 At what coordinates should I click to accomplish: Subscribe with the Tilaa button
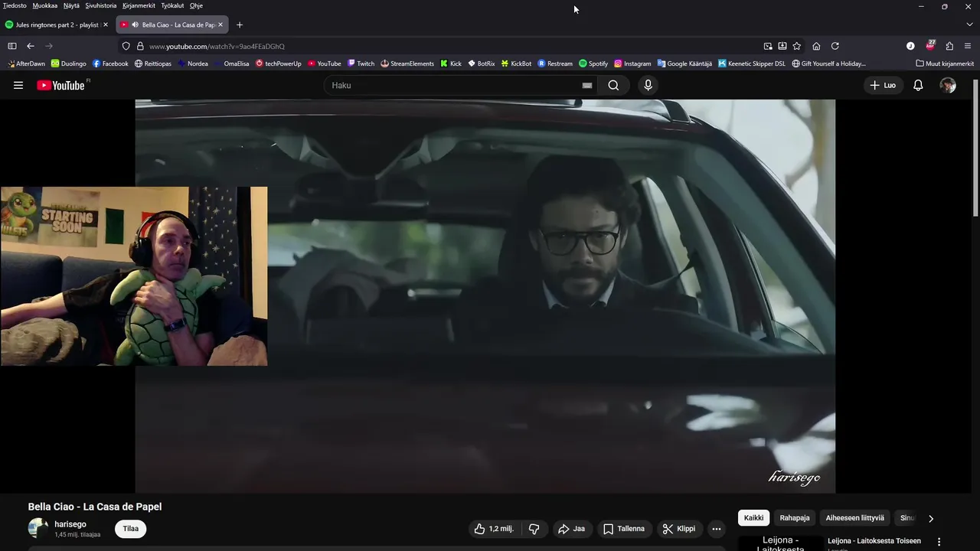point(131,529)
